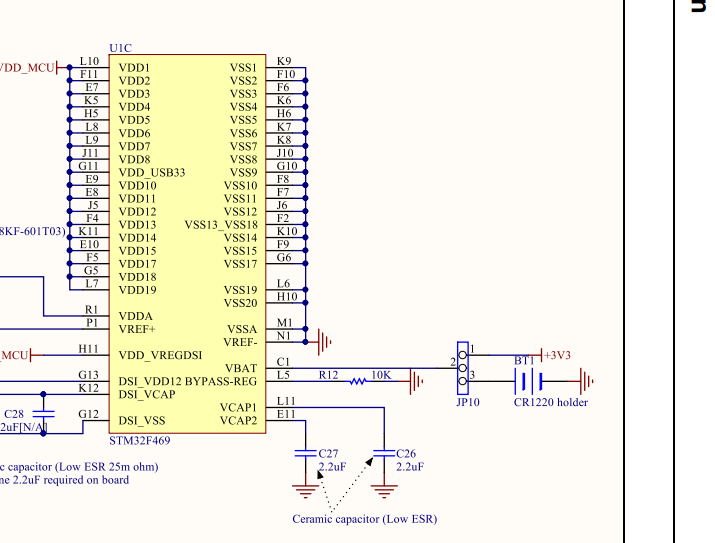Click pin number M1 at VSSA
Viewport: 715px width, 543px height.
pyautogui.click(x=285, y=323)
